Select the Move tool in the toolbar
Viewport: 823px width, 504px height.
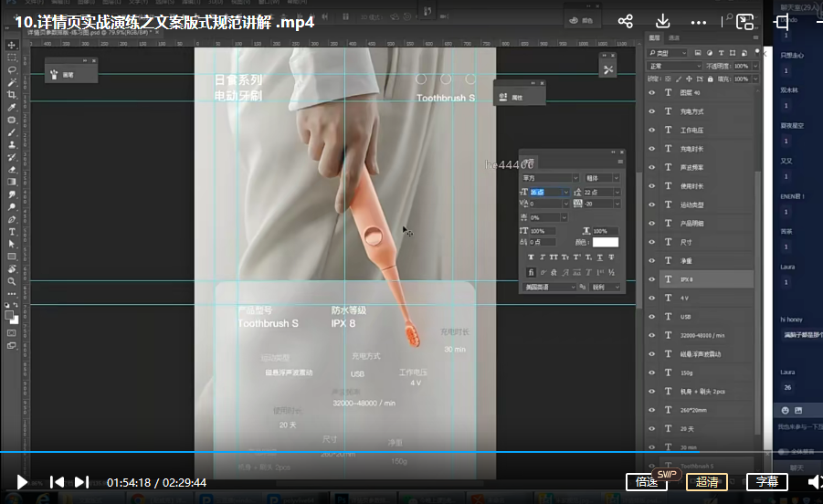coord(12,45)
